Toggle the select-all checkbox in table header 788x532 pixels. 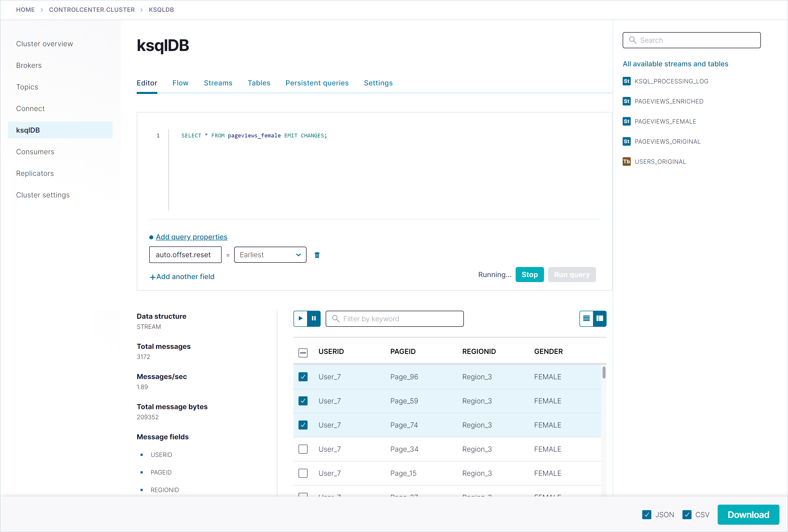(x=303, y=352)
